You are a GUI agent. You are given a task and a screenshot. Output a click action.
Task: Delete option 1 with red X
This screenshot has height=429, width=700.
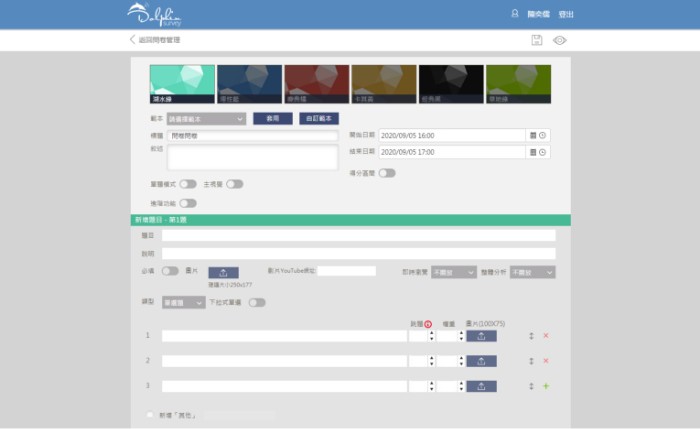pos(546,336)
